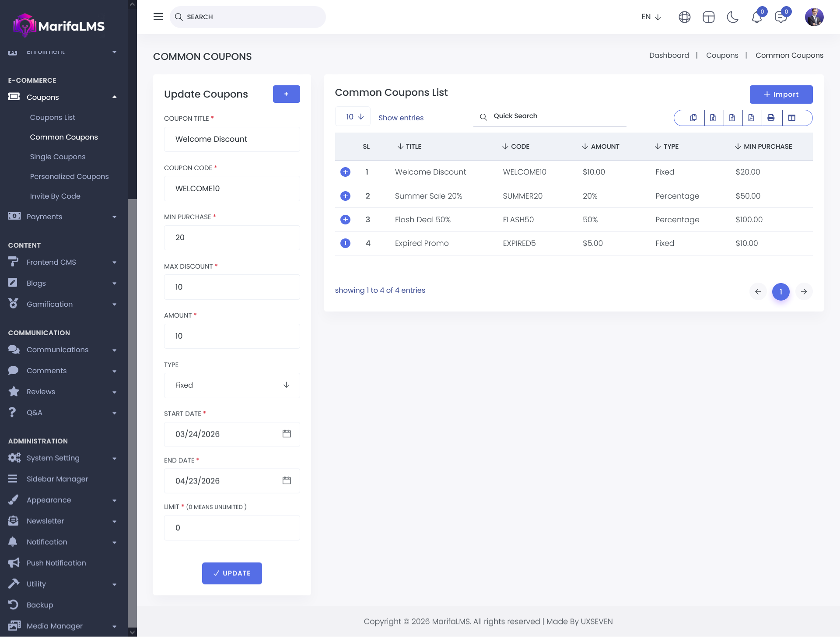The height and width of the screenshot is (637, 840).
Task: Open start date calendar picker
Action: click(287, 434)
